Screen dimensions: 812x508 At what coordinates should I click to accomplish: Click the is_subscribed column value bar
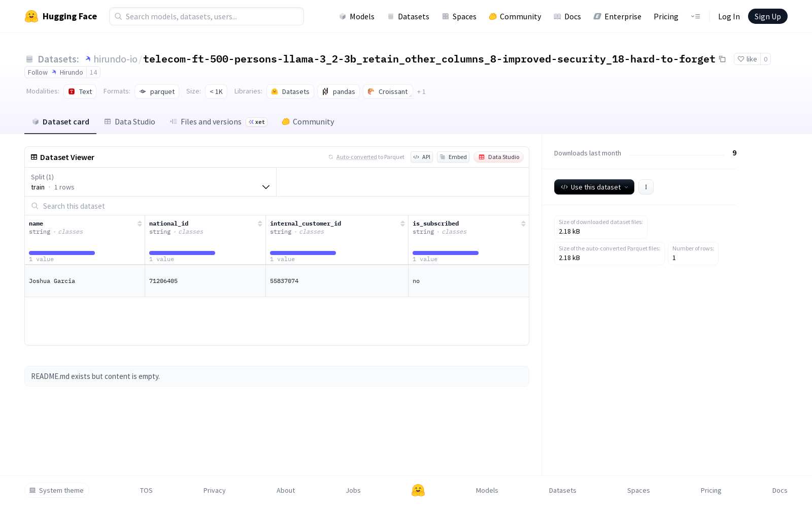(446, 253)
